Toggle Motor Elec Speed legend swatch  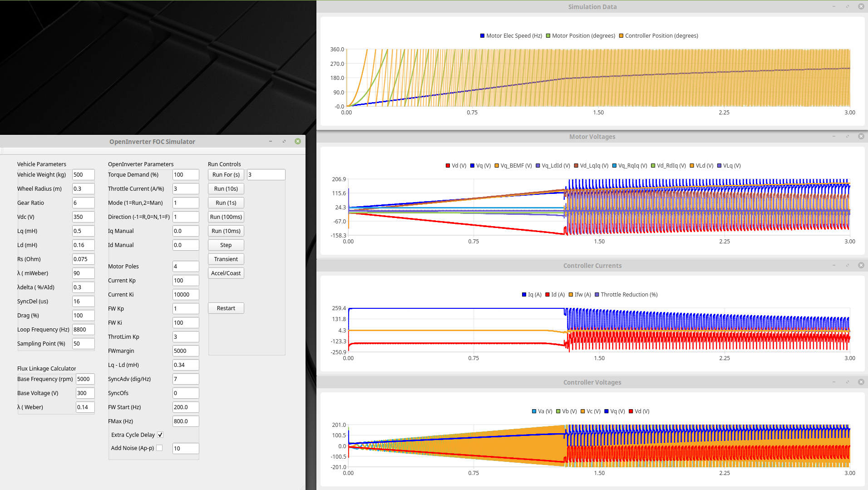pyautogui.click(x=482, y=36)
